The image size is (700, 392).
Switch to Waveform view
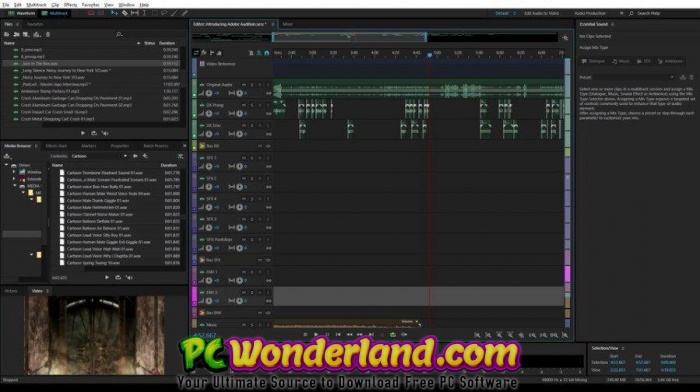coord(21,13)
